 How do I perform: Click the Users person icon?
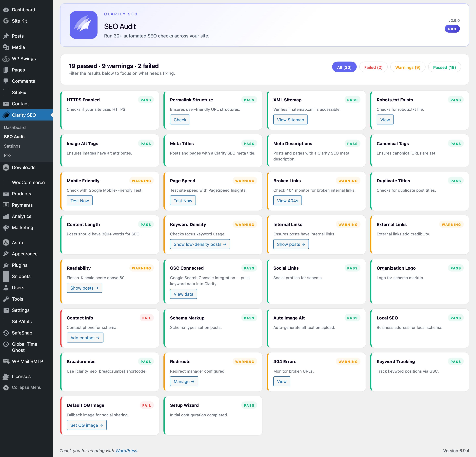[6, 288]
